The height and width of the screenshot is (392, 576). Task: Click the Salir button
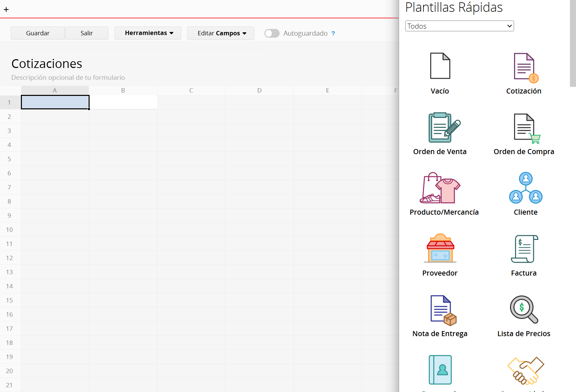pyautogui.click(x=87, y=33)
